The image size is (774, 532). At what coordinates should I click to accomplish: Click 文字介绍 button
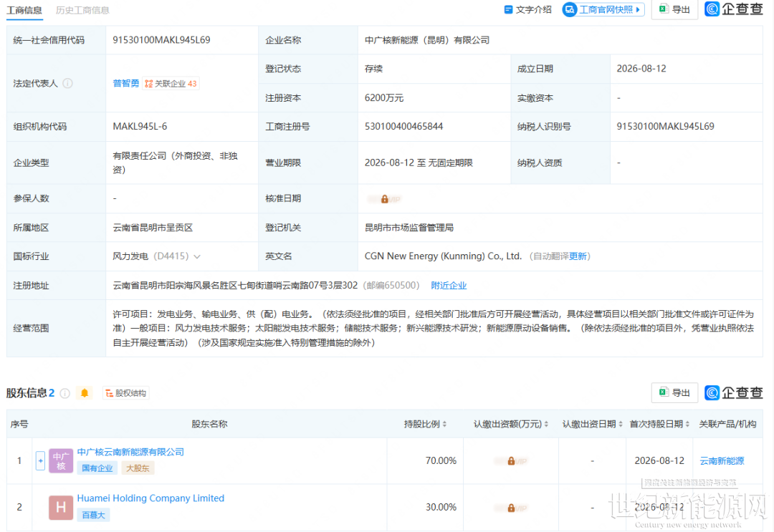pos(527,9)
